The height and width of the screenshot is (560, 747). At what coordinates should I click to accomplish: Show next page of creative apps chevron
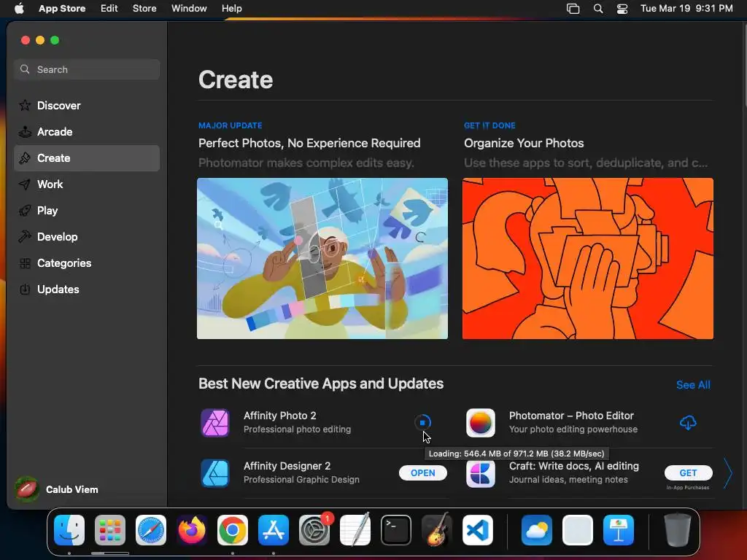[x=727, y=473]
